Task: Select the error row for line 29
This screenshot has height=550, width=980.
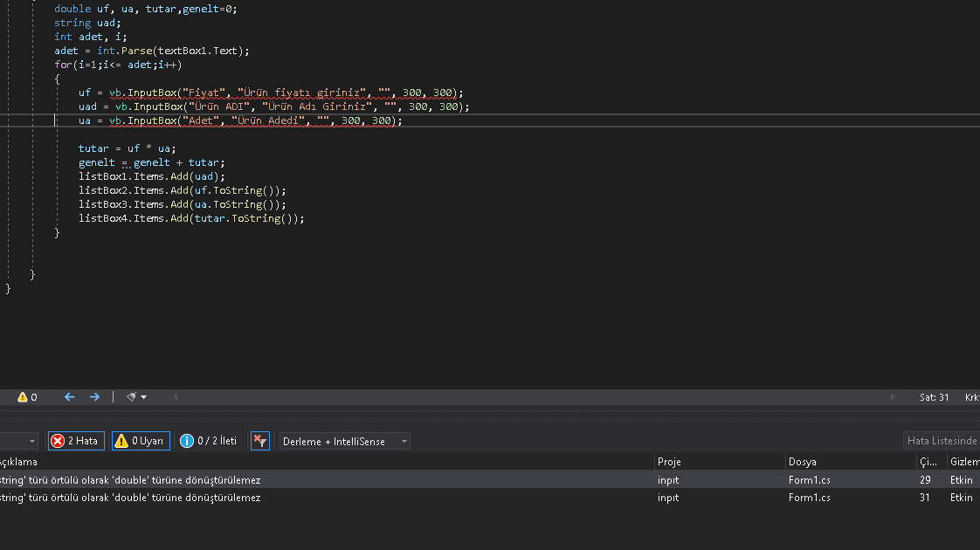Action: 490,480
